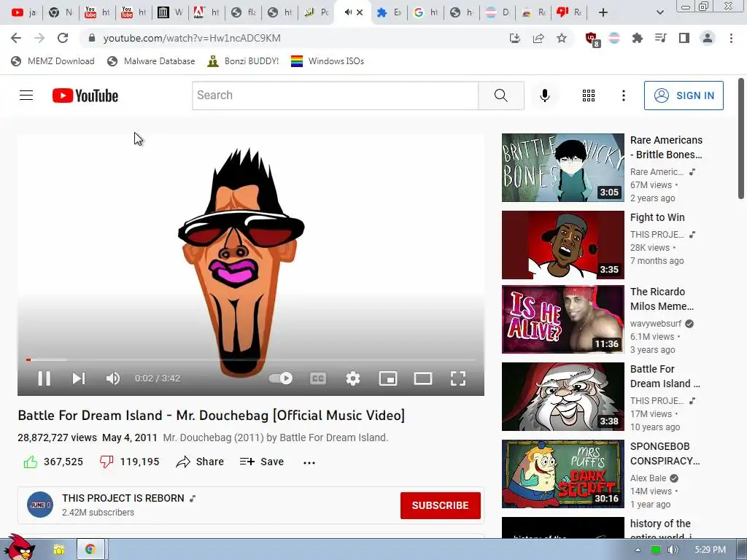This screenshot has width=747, height=560.
Task: Show hidden tray icons arrow
Action: (x=638, y=550)
